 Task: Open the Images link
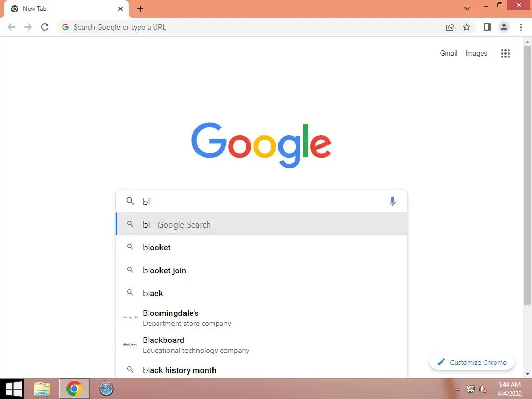[476, 54]
